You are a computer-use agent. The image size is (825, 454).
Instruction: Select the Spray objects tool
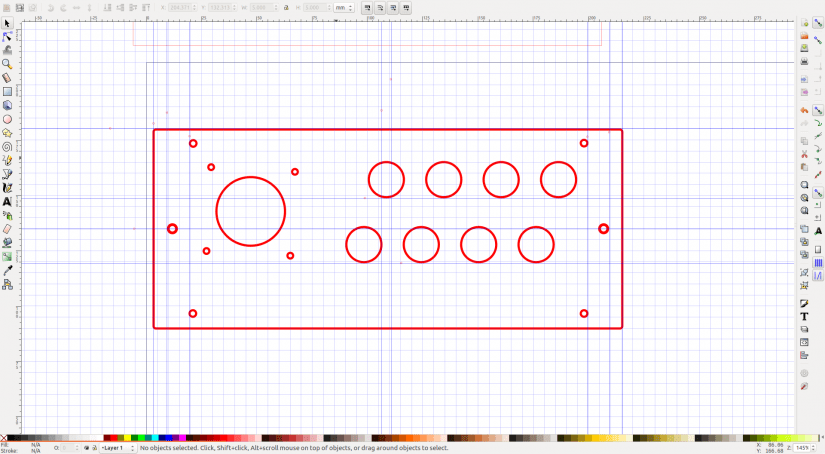click(7, 215)
